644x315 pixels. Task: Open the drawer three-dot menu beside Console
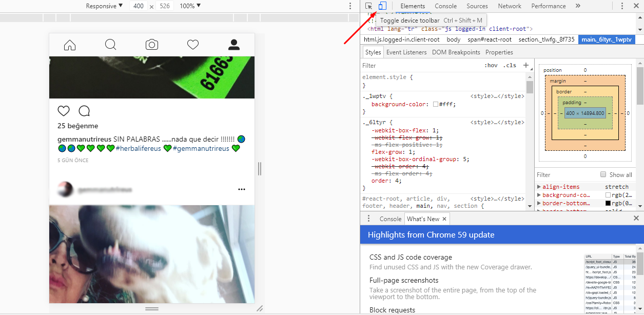click(368, 219)
